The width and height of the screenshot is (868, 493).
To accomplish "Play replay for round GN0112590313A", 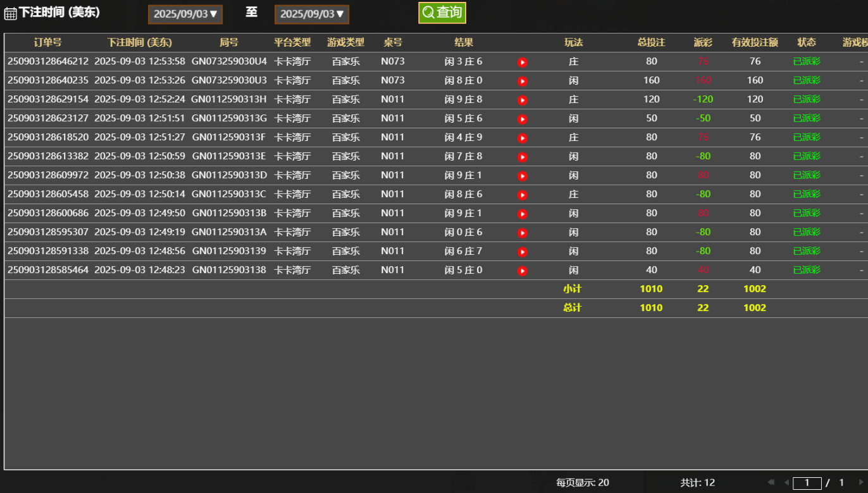I will tap(522, 233).
